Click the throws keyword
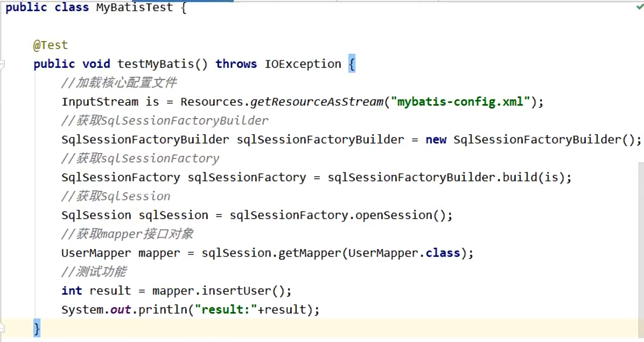 pos(236,64)
